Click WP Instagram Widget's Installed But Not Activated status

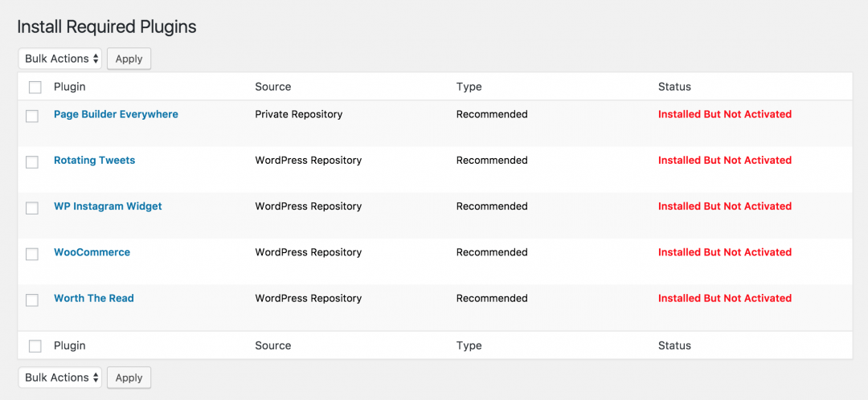[725, 206]
